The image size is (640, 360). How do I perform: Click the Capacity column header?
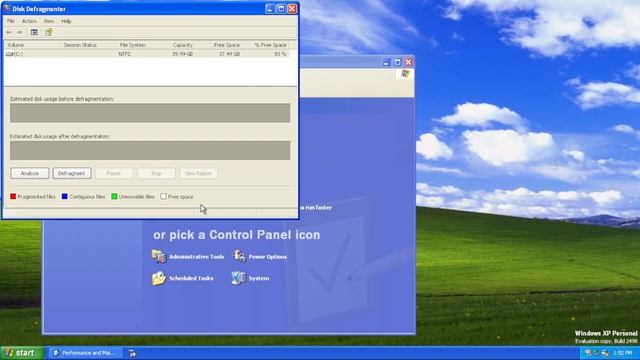tap(176, 45)
